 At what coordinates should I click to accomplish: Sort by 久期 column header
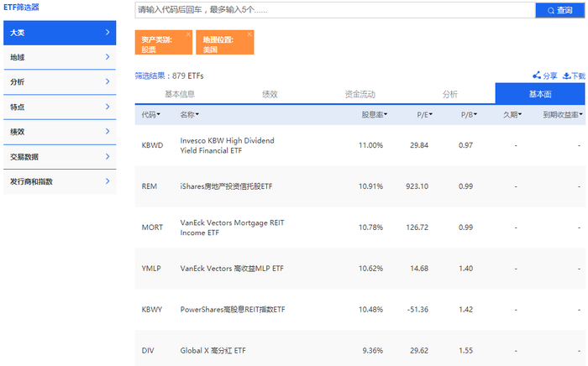pos(512,115)
